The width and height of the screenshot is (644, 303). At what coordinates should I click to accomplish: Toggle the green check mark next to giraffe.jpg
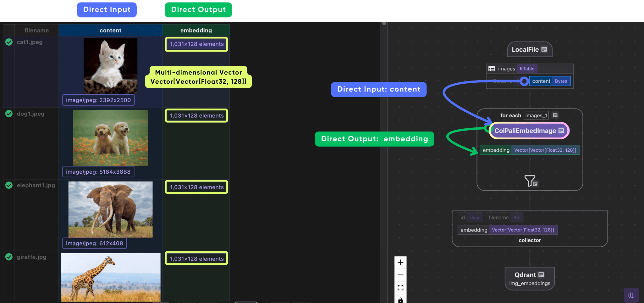click(8, 257)
